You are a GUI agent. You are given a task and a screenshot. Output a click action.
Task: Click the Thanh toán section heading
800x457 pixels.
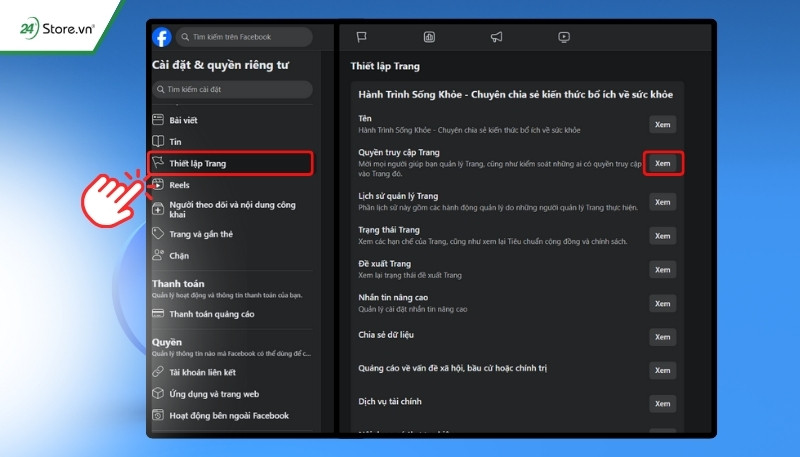(178, 284)
